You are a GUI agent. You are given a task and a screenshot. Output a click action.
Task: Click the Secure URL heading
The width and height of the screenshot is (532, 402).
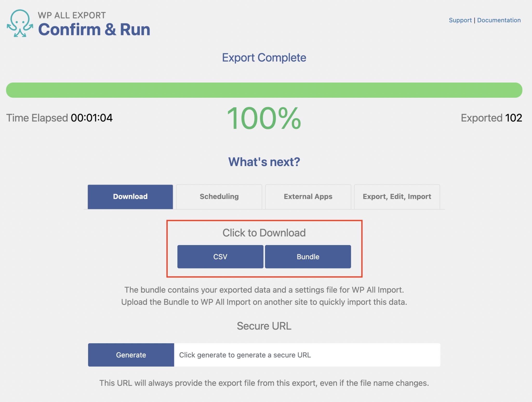coord(264,326)
